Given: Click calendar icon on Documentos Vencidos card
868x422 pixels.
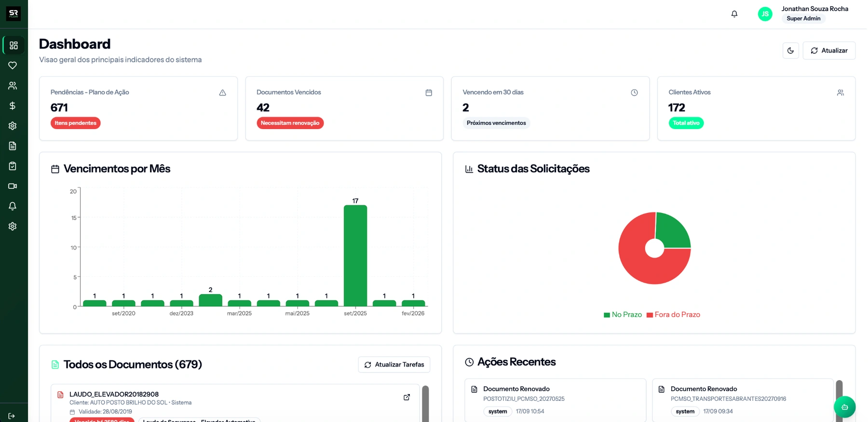Looking at the screenshot, I should click(x=429, y=92).
